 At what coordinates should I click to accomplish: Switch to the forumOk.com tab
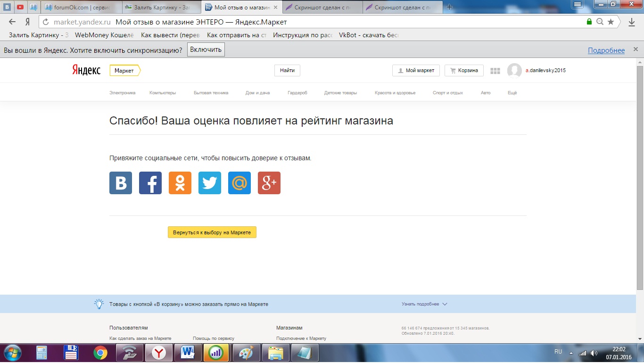pos(81,7)
